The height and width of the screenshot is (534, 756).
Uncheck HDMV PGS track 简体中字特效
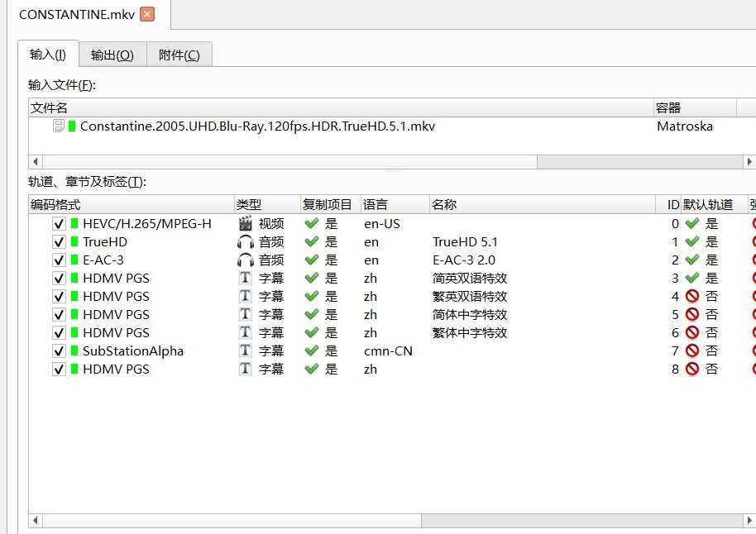(x=59, y=315)
